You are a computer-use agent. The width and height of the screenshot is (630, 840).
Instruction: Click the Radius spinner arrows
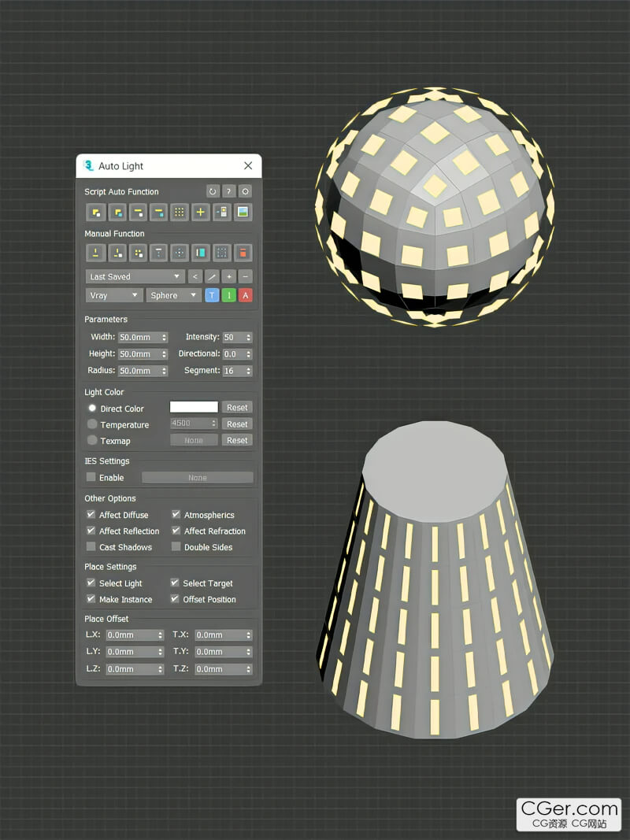165,371
